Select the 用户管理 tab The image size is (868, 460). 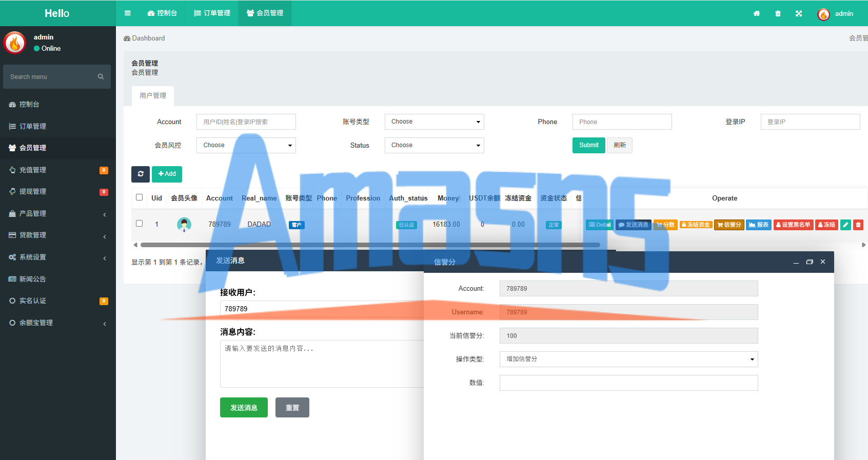(153, 96)
